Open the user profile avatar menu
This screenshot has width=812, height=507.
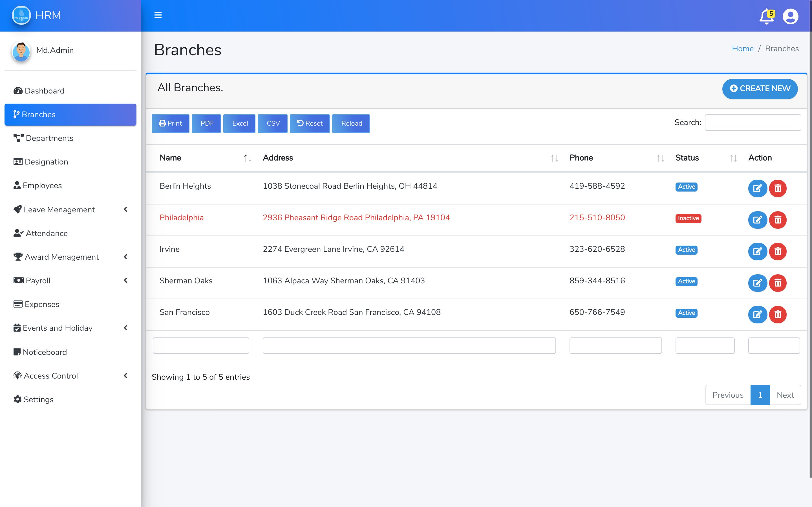[x=790, y=16]
